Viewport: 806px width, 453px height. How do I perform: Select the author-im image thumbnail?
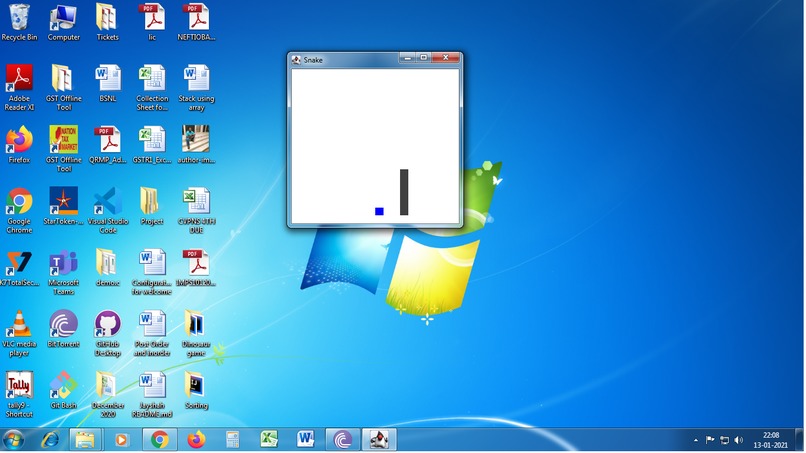(x=196, y=145)
